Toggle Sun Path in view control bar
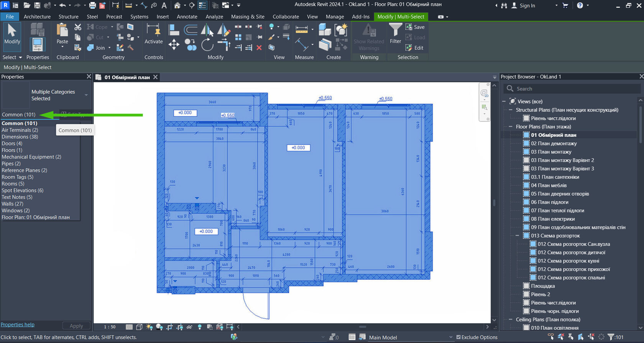 [x=149, y=327]
